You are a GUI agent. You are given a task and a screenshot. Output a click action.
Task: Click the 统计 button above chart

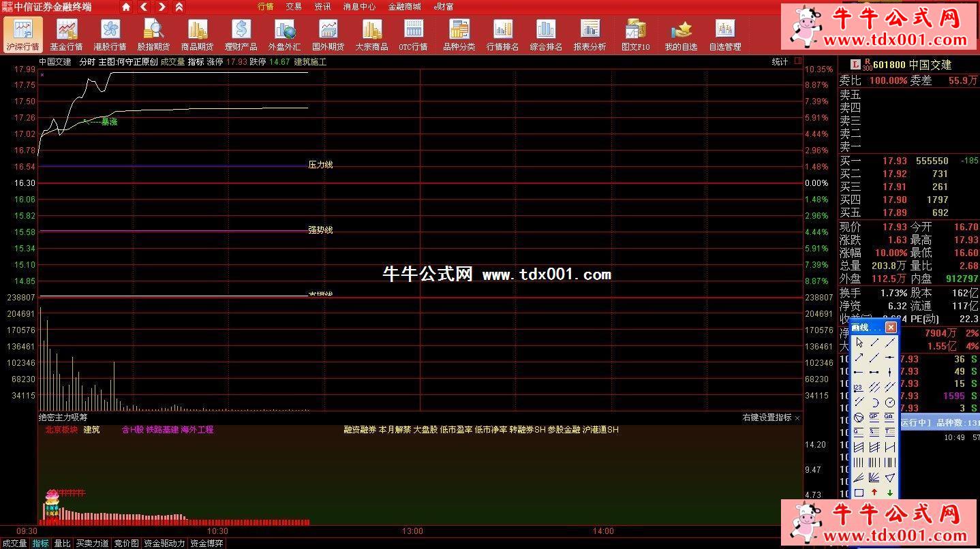coord(780,62)
